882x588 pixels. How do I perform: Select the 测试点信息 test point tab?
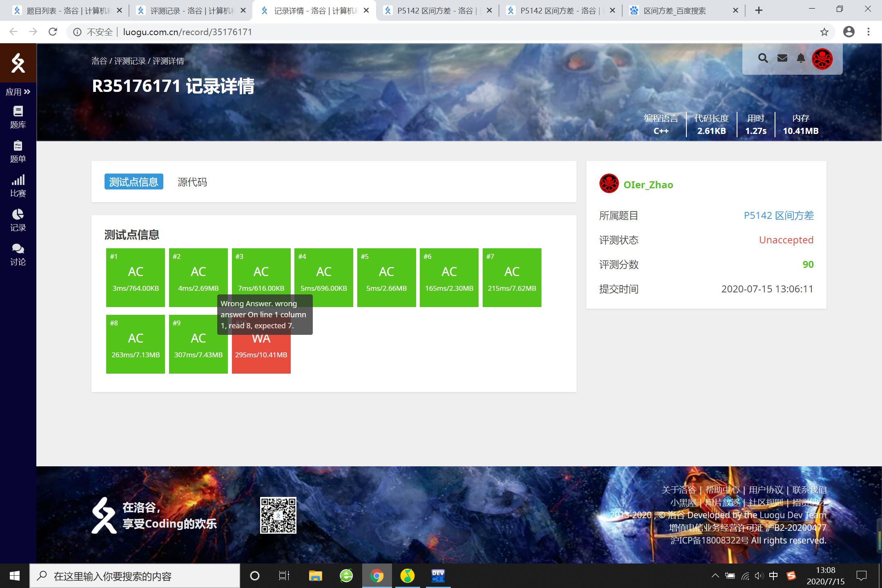pyautogui.click(x=134, y=182)
